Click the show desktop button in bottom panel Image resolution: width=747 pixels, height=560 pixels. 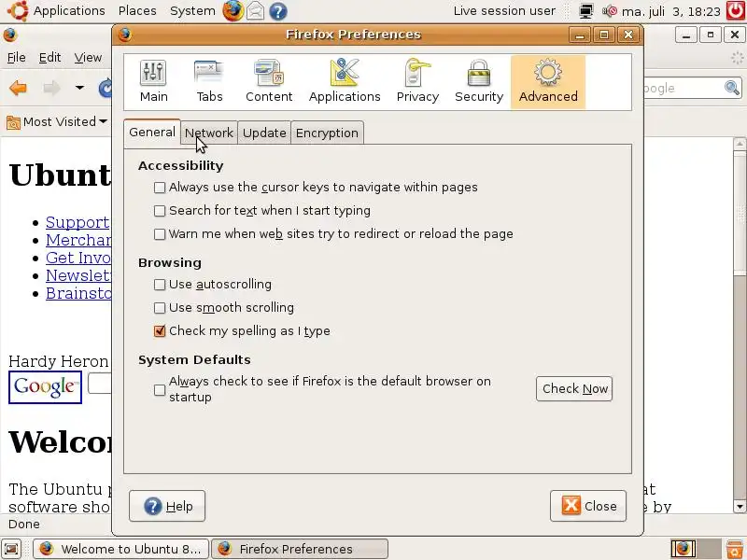[x=11, y=549]
